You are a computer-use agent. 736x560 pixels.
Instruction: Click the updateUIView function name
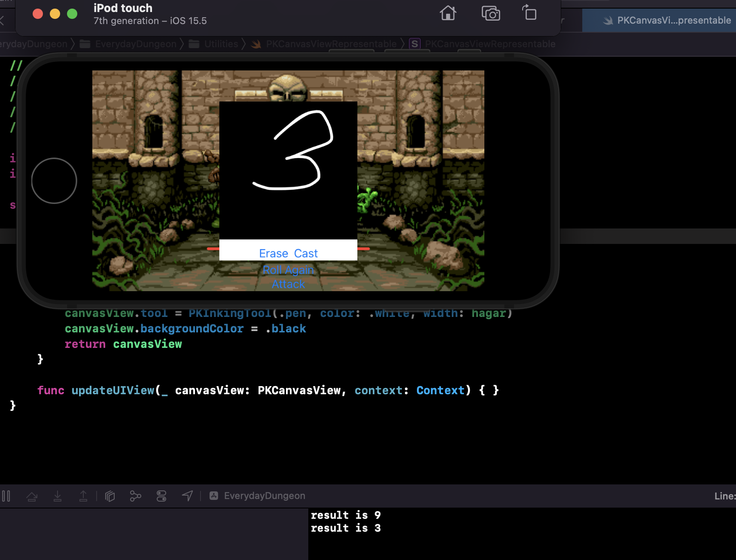(x=113, y=390)
